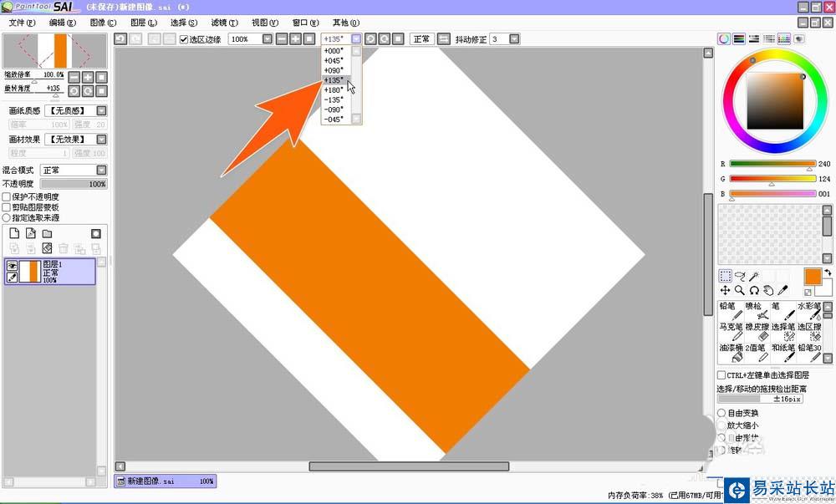Open the 画材效果 dropdown
Viewport: 836px width, 504px height.
(101, 139)
